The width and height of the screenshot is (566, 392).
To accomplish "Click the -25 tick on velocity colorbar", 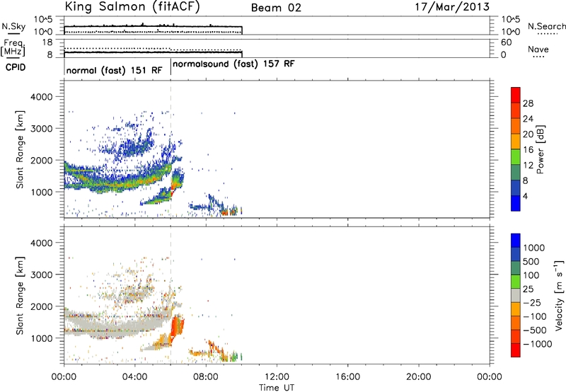I will click(532, 303).
